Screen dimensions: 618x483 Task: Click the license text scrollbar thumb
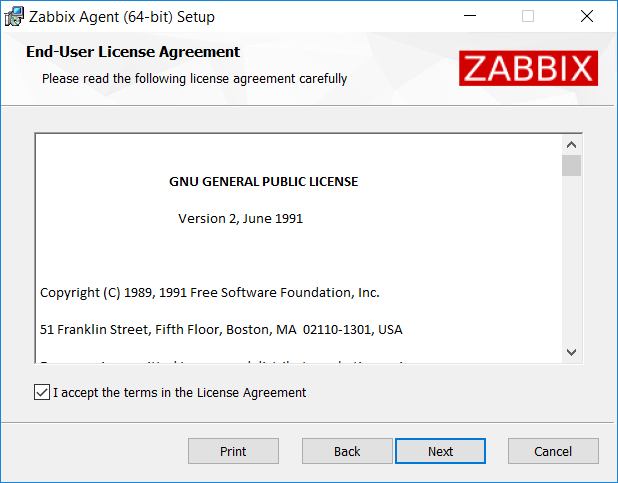(x=571, y=165)
